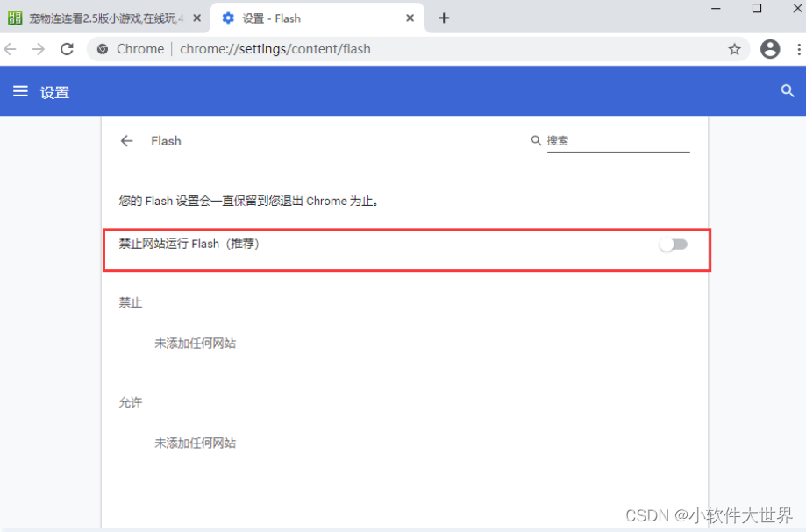The height and width of the screenshot is (532, 806).
Task: Click the green game favicon on first tab
Action: point(15,18)
